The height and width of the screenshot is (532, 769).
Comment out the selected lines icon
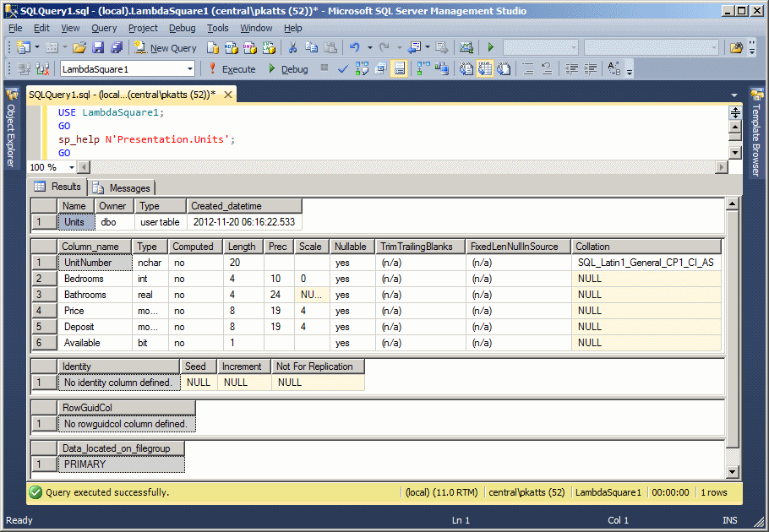pyautogui.click(x=527, y=69)
